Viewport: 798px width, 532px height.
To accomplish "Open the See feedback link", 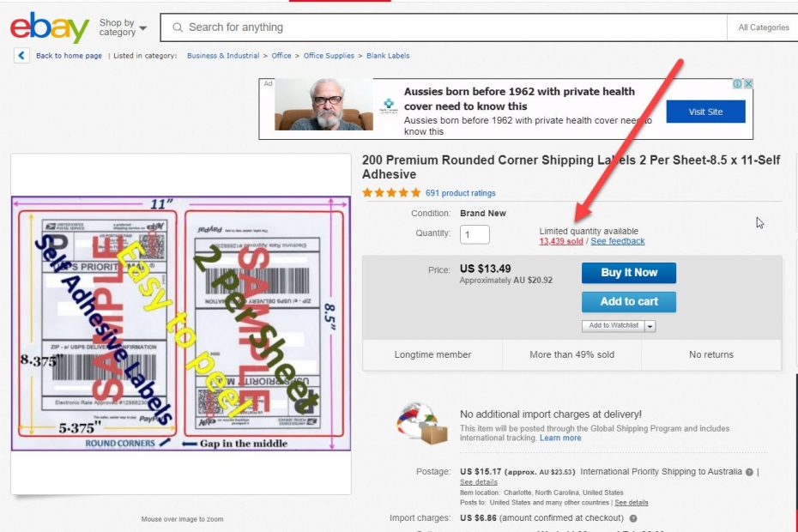I will coord(617,241).
